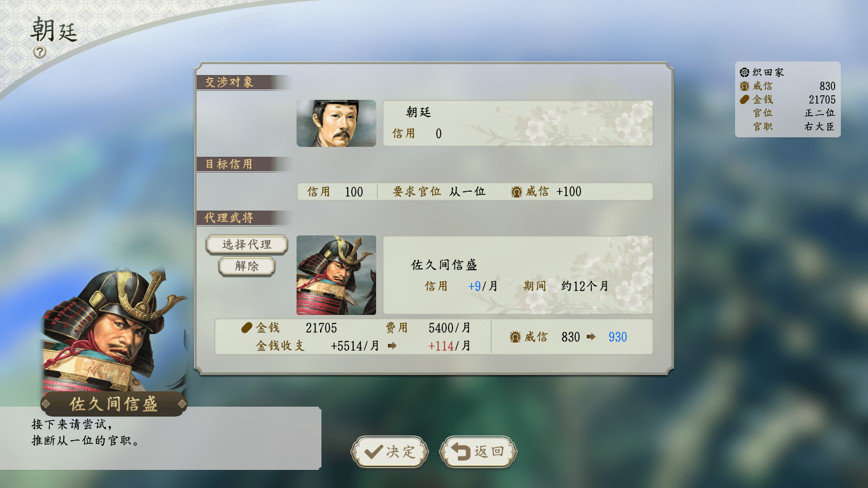Click the arrow icon after 金钱收支 +5514/月
This screenshot has height=488, width=868.
392,346
